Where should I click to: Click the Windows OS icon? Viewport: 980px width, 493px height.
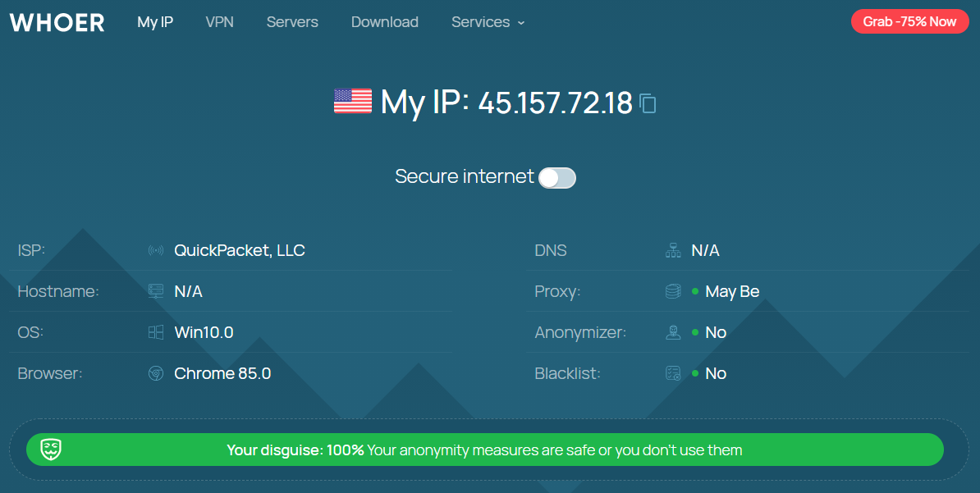point(156,332)
